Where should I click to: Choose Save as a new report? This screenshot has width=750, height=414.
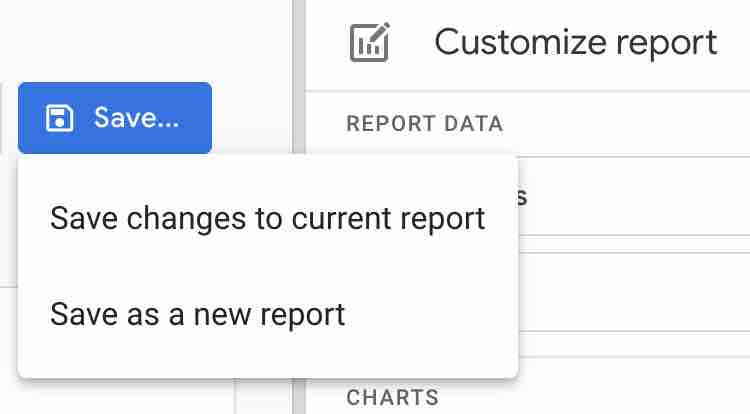(197, 314)
